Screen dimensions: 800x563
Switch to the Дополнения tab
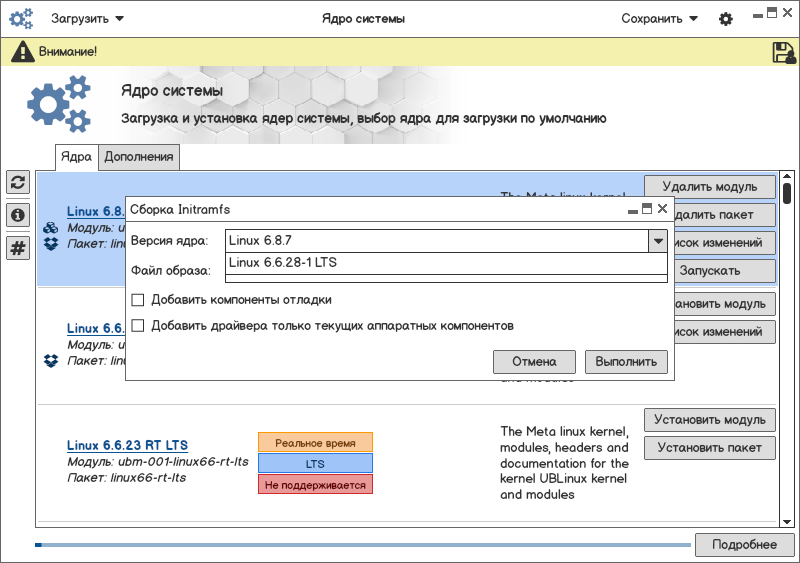tap(139, 157)
